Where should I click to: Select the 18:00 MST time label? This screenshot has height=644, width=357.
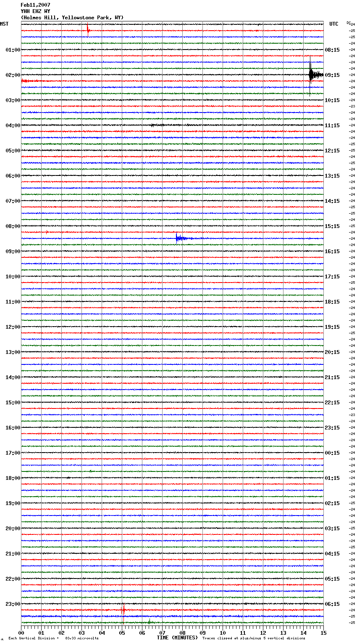13,478
